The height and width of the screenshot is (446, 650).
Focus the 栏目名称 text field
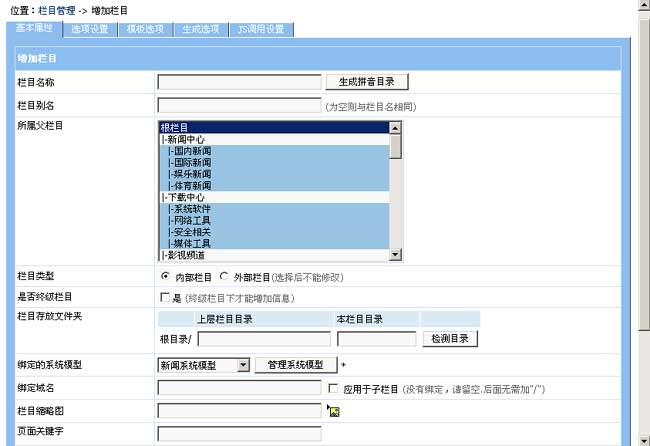tap(239, 82)
